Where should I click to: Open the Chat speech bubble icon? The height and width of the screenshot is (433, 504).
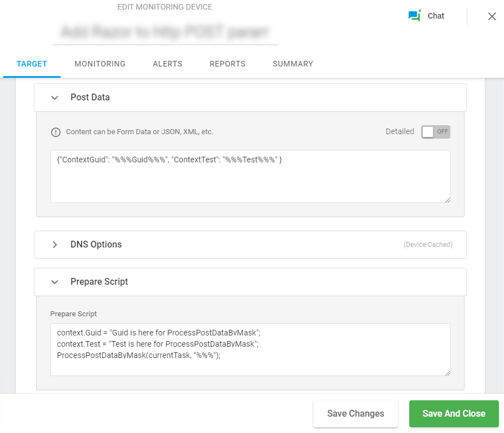point(415,16)
